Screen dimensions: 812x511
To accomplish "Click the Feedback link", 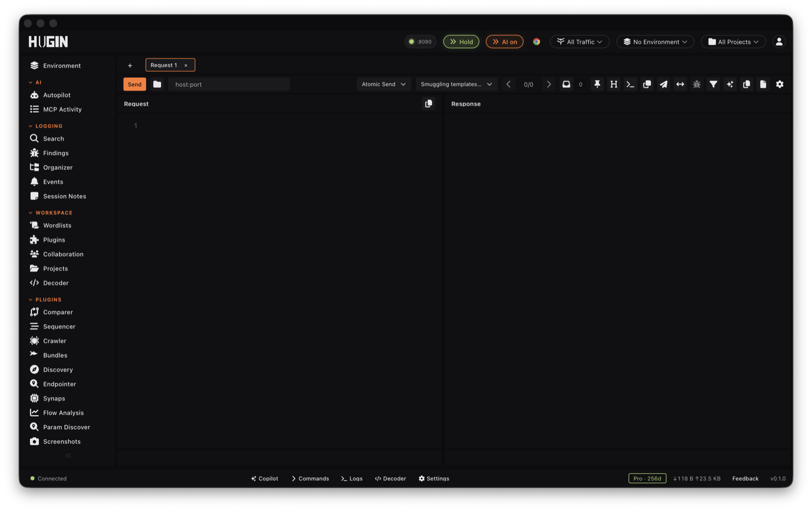I will tap(745, 478).
